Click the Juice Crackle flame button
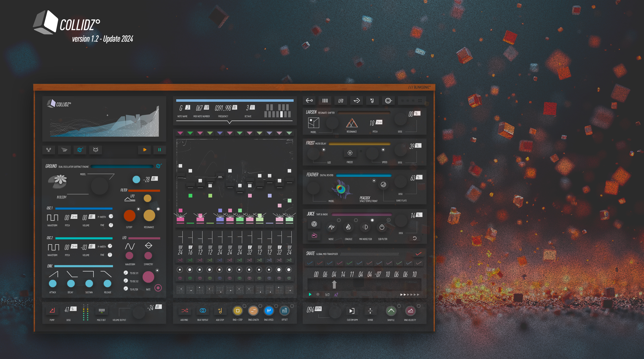 click(348, 227)
